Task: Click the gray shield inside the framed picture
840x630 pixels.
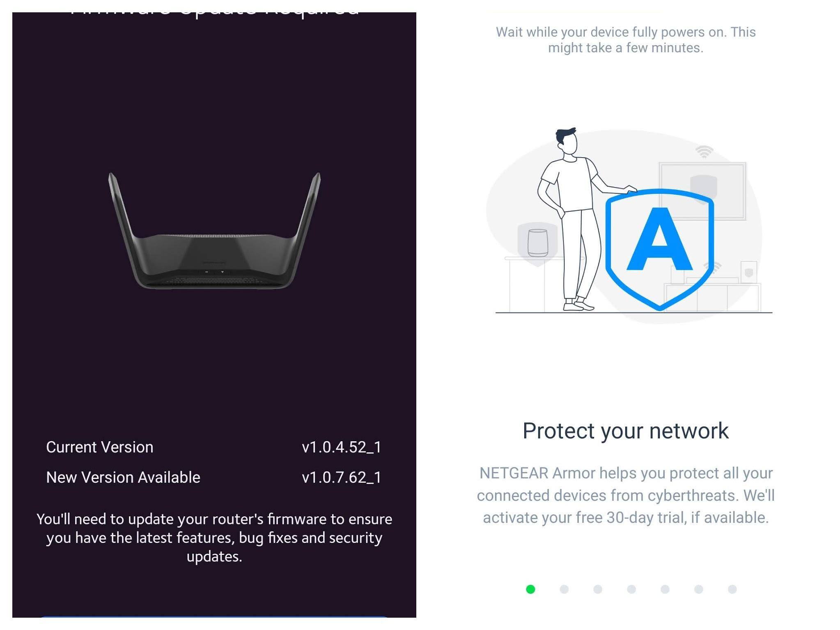Action: [x=703, y=187]
